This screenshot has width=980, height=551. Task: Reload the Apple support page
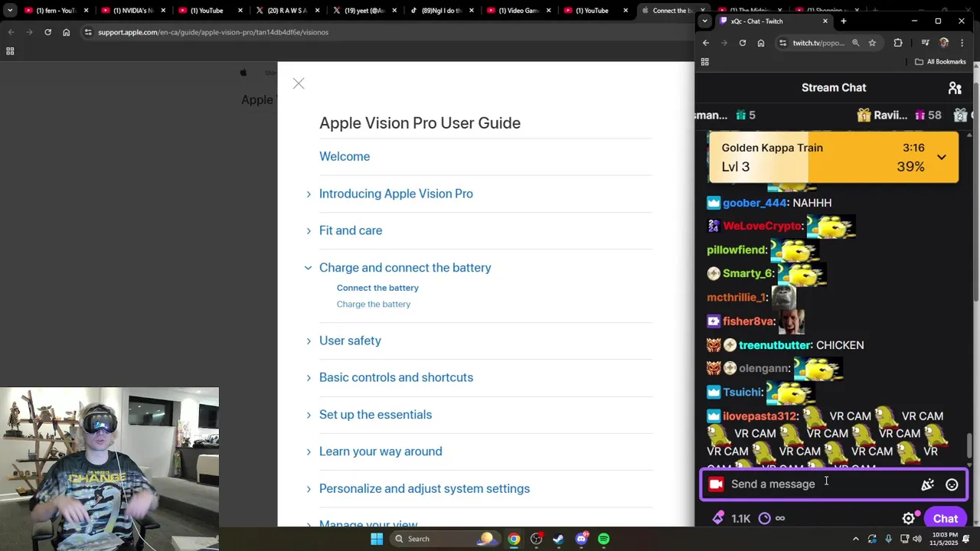(47, 32)
